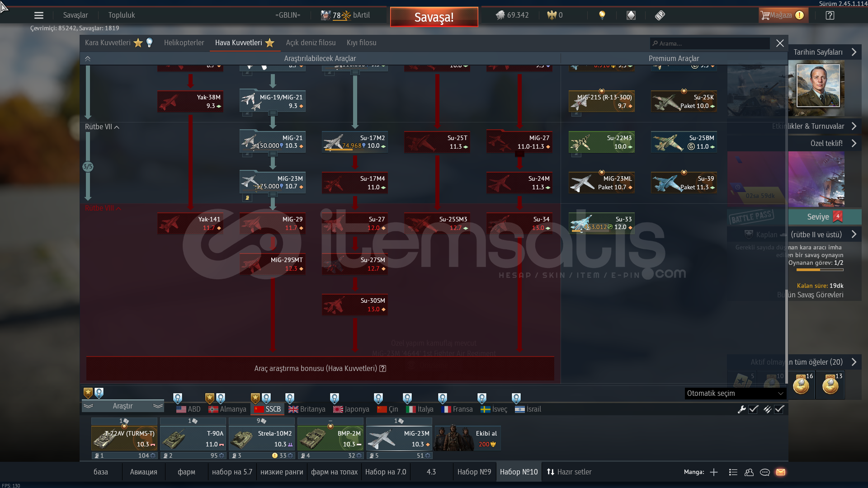Screen dimensions: 868x488
Task: Click Ekibi al crew recruit button
Action: coord(467,438)
